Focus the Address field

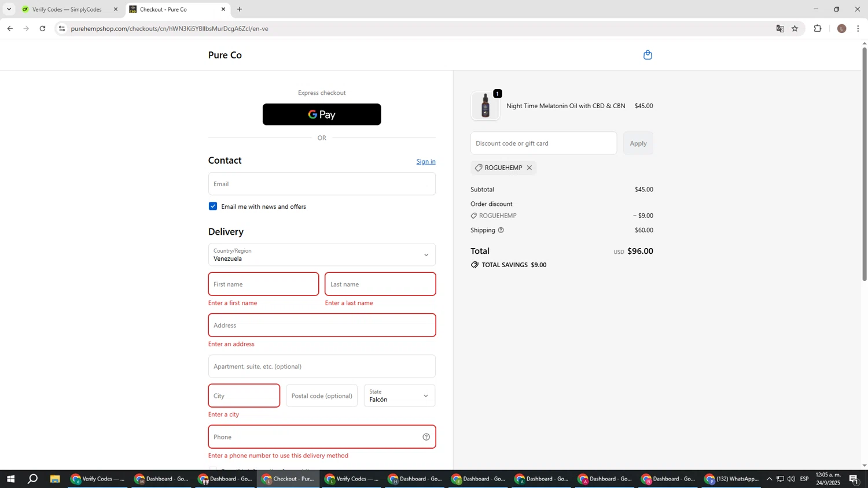pos(322,326)
